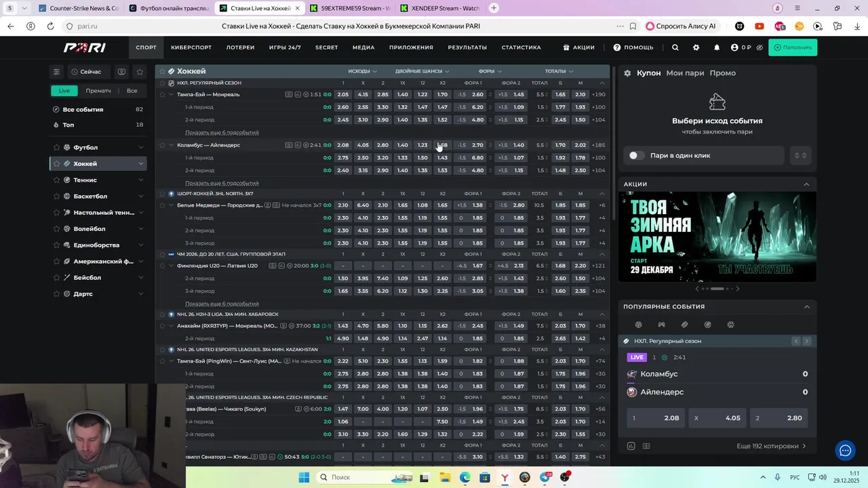Click the sidebar favorites star icon
Viewport: 868px width, 488px height.
pos(140,72)
